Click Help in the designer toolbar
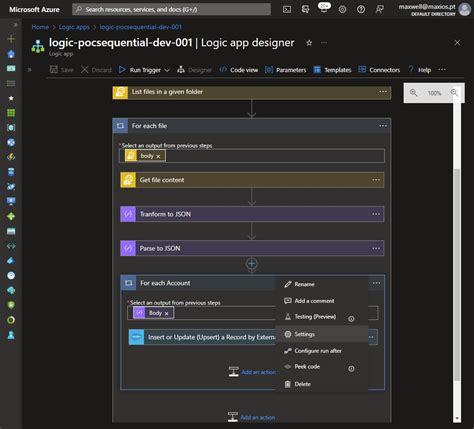Image resolution: width=474 pixels, height=429 pixels. 420,70
